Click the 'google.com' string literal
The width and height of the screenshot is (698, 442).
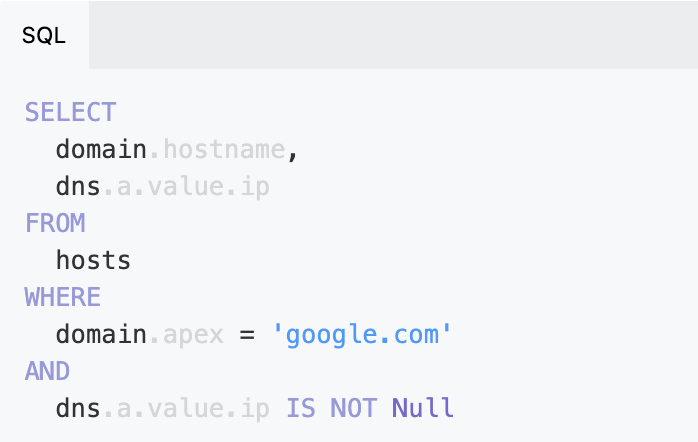[x=362, y=335]
